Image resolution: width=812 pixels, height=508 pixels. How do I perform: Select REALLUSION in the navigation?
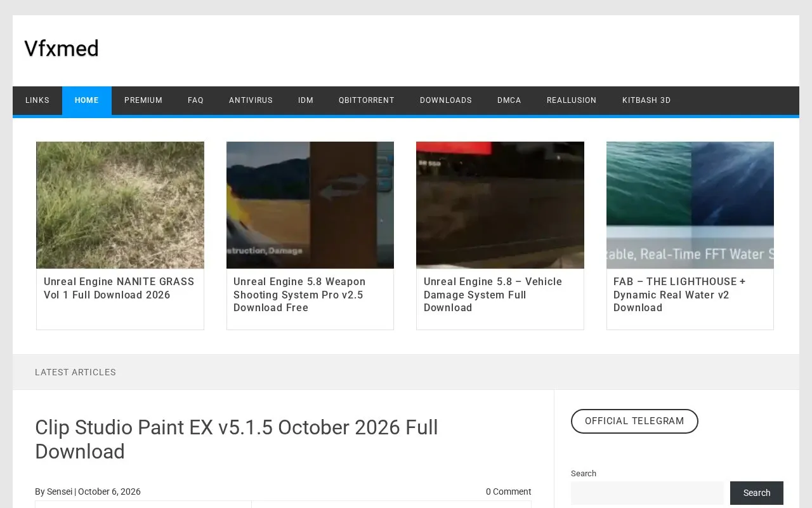(572, 100)
